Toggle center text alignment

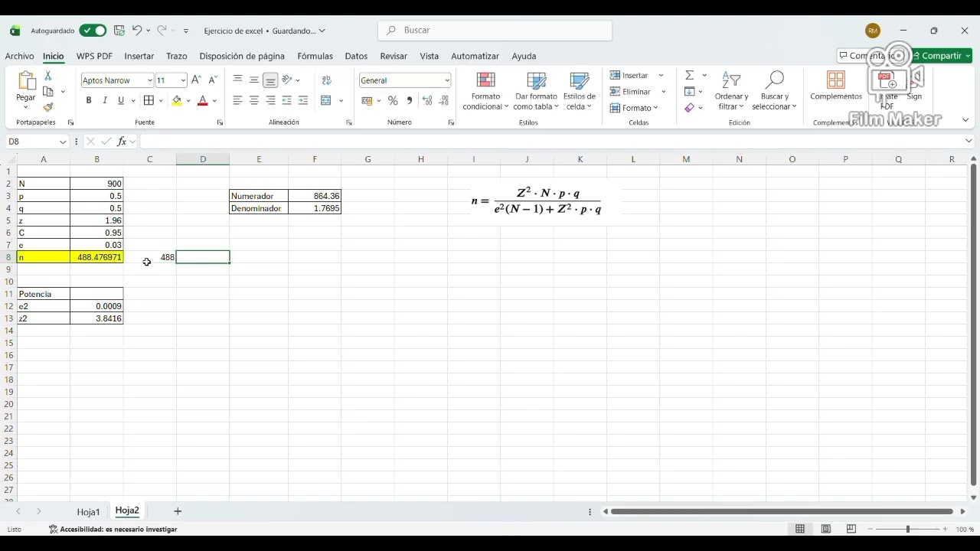point(254,100)
